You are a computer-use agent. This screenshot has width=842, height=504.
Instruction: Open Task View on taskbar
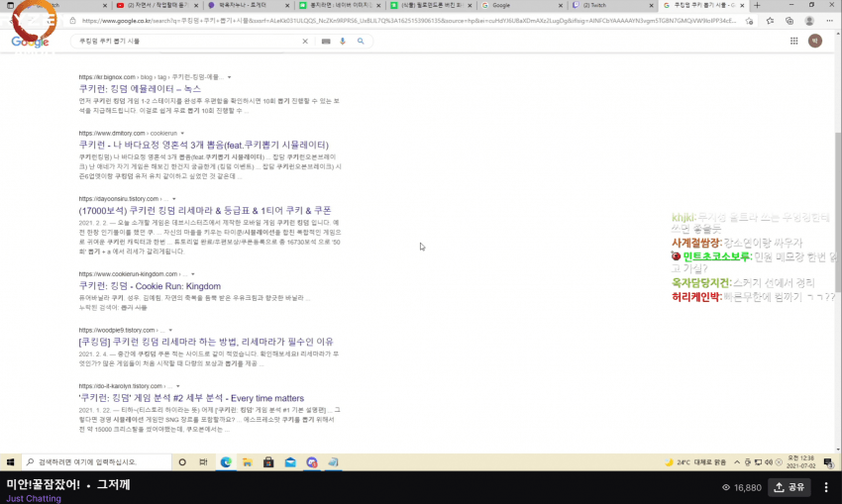(x=203, y=462)
